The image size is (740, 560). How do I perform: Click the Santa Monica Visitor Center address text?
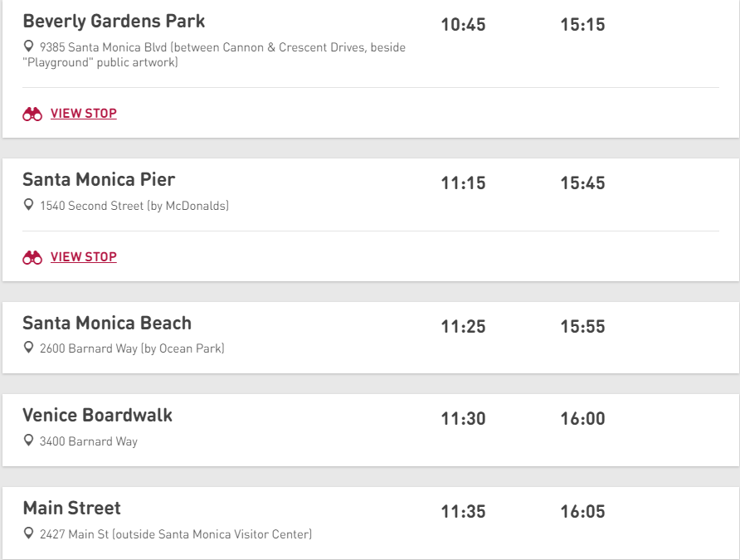pyautogui.click(x=176, y=534)
